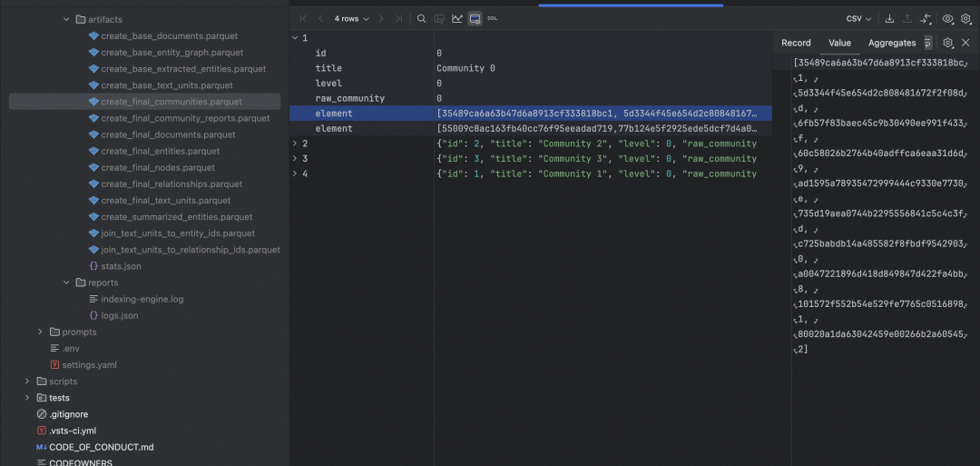Open settings.yaml in project tree
Viewport: 980px width, 466px height.
pyautogui.click(x=89, y=364)
